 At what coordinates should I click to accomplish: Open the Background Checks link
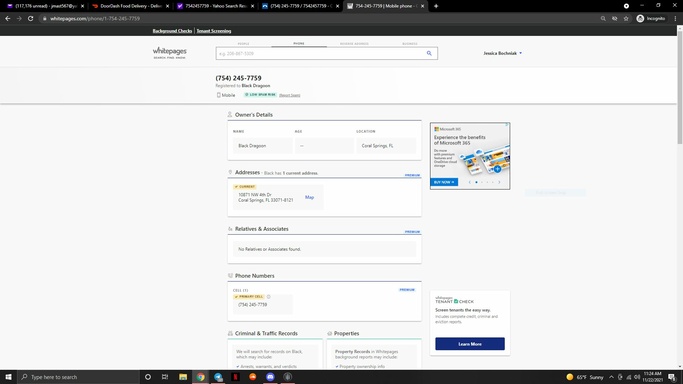pos(172,31)
